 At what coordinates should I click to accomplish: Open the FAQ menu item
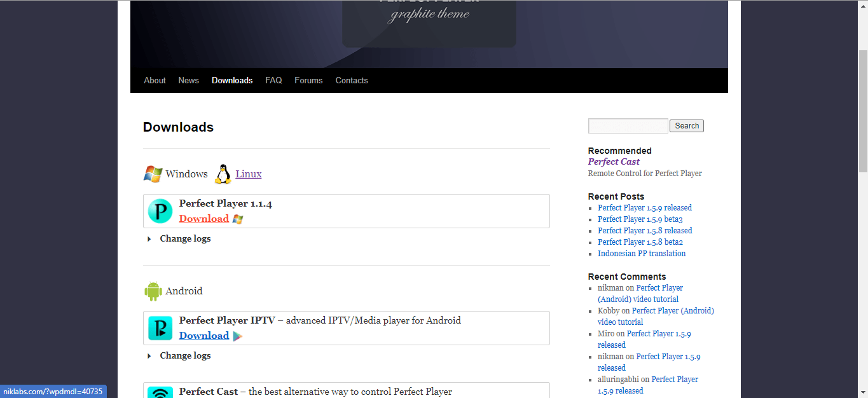[273, 81]
